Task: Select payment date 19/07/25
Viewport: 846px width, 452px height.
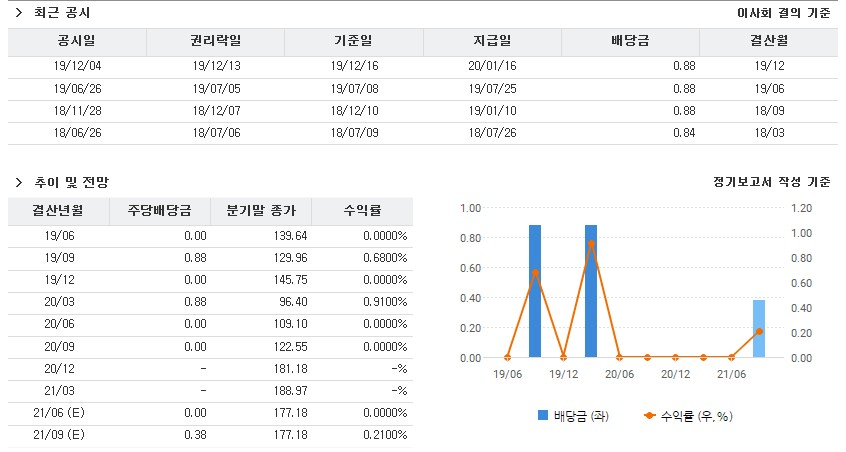Action: [x=493, y=89]
